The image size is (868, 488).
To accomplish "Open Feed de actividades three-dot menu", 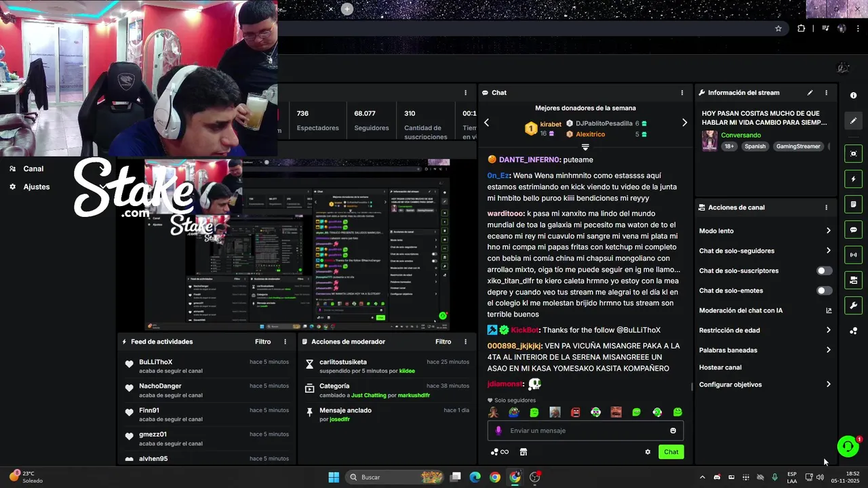I will pos(285,342).
